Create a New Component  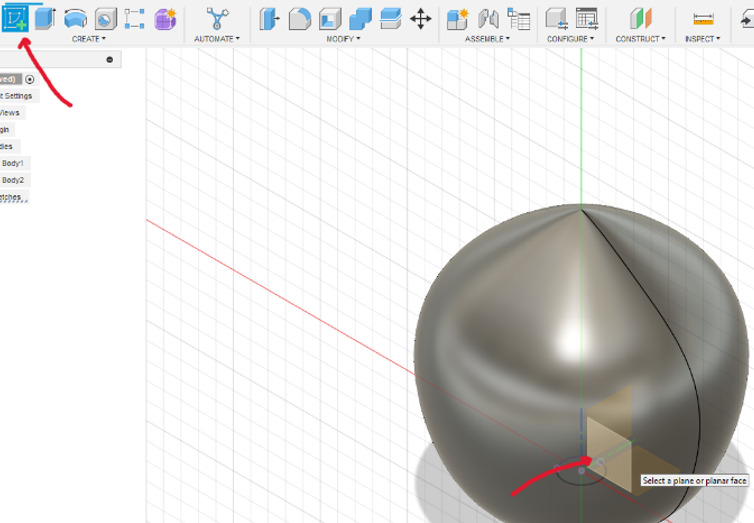click(x=457, y=19)
